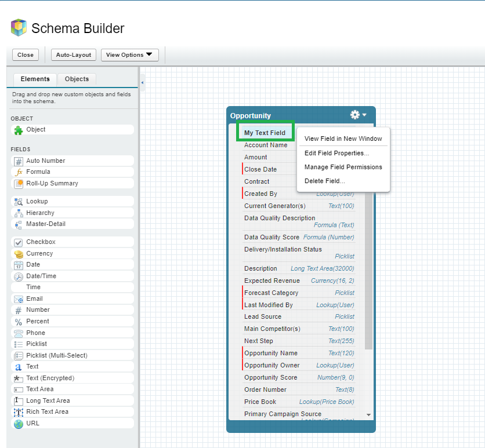
Task: Click the Hierarchy field icon
Action: click(19, 213)
